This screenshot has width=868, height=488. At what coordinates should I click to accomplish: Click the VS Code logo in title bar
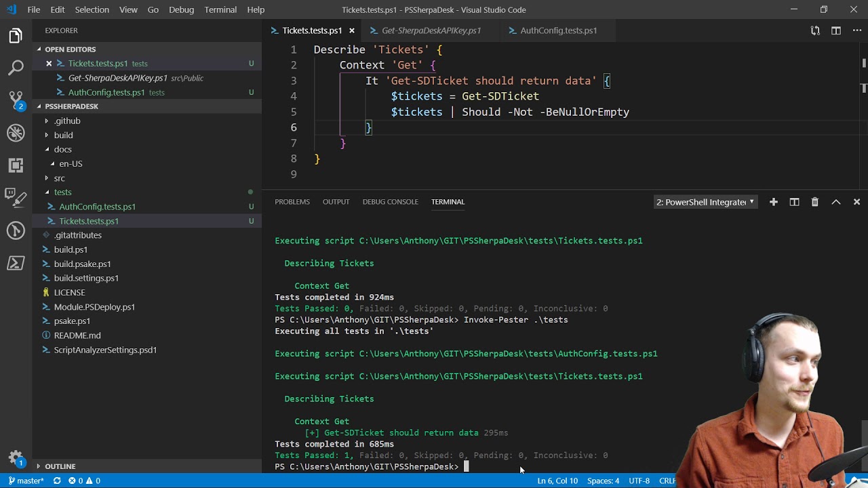coord(12,9)
